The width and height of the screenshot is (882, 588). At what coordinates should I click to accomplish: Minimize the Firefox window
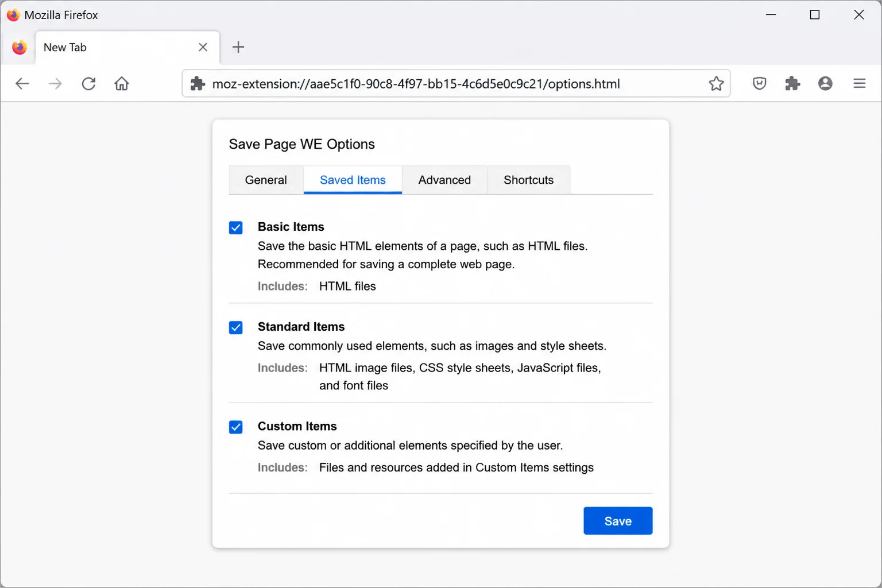pyautogui.click(x=771, y=15)
